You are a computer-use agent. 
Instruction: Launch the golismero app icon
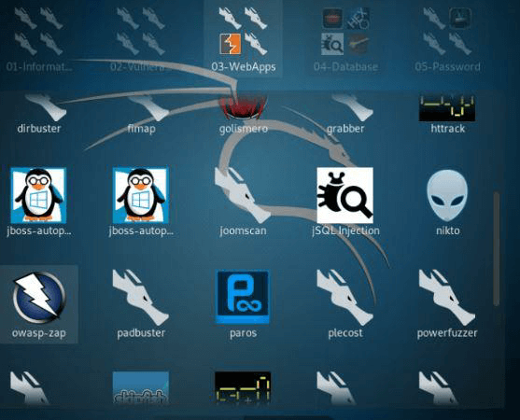coord(243,106)
